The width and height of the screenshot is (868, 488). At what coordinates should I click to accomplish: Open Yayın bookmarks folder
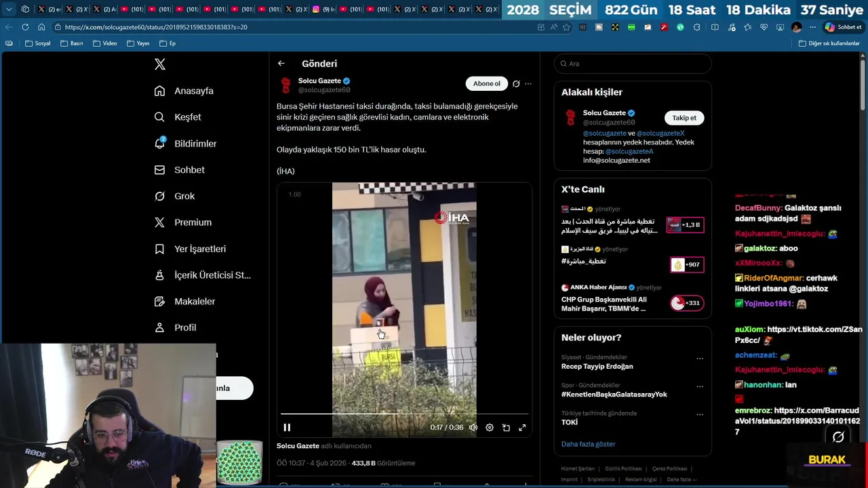138,43
